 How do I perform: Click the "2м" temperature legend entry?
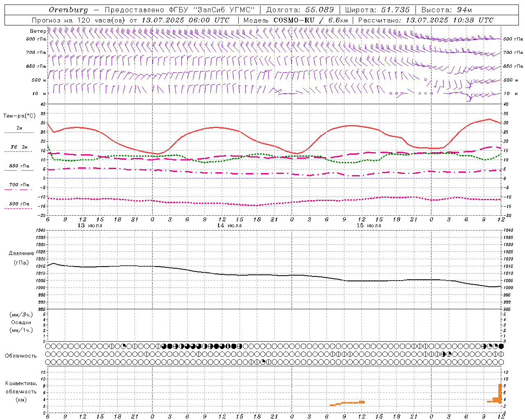pos(19,128)
